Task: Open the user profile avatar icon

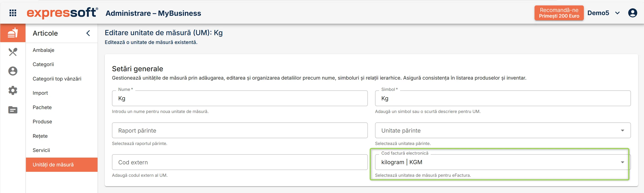Action: coord(633,13)
